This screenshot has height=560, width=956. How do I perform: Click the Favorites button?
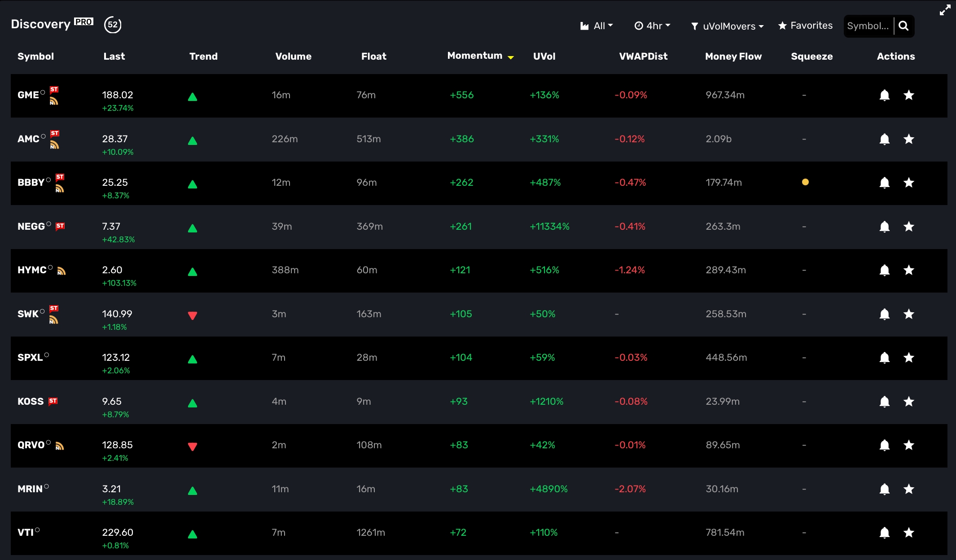coord(805,26)
